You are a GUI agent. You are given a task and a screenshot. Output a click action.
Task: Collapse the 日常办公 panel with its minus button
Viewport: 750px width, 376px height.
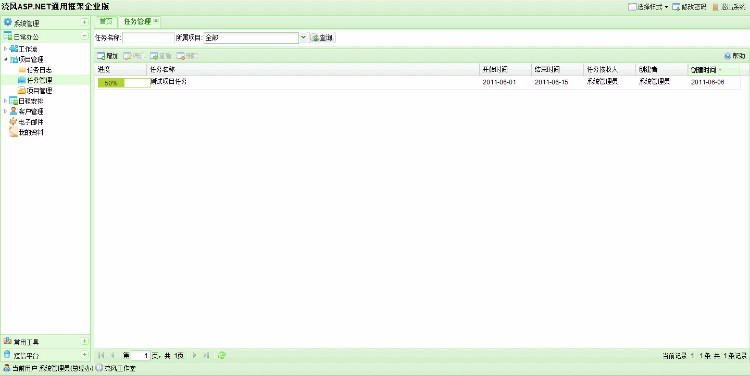[x=85, y=36]
